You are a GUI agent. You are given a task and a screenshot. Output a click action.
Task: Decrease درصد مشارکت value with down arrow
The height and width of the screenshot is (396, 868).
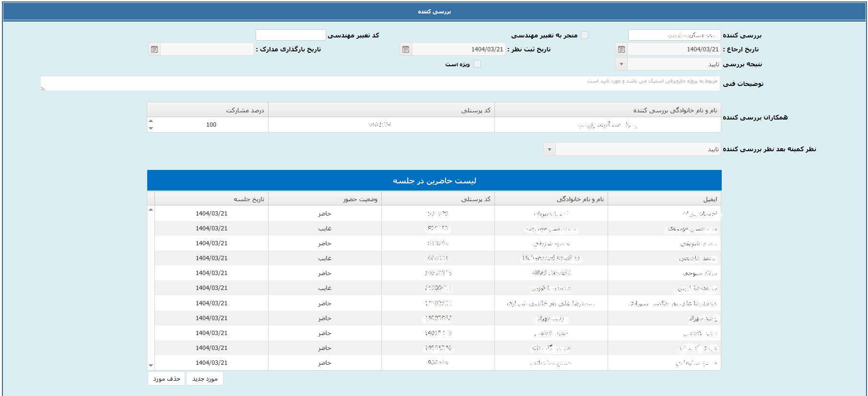[x=151, y=128]
